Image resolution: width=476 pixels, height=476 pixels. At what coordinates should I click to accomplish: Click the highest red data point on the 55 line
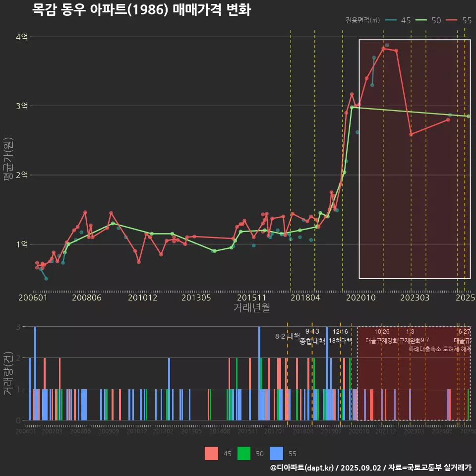383,49
